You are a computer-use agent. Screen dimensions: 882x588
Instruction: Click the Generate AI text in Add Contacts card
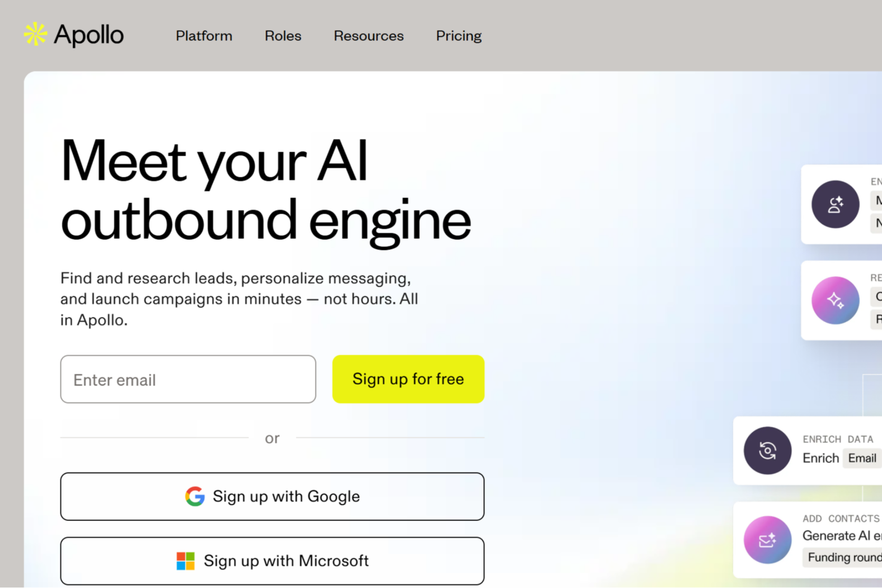836,536
